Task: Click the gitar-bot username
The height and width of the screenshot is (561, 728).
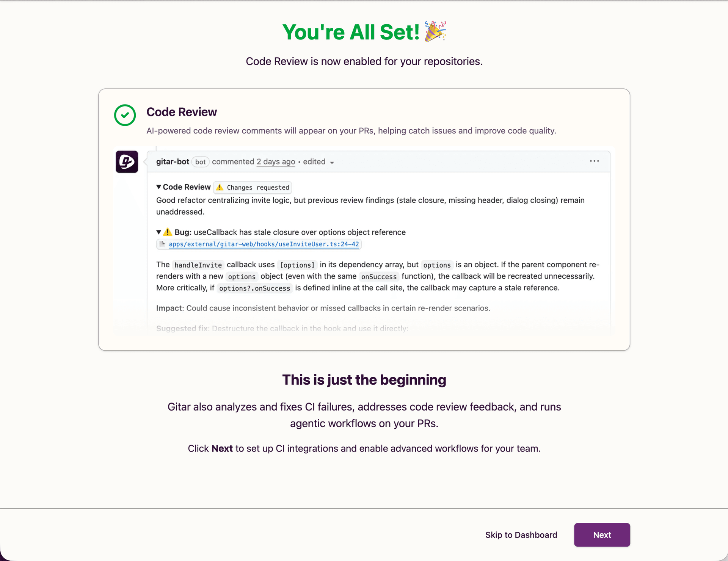Action: 173,161
